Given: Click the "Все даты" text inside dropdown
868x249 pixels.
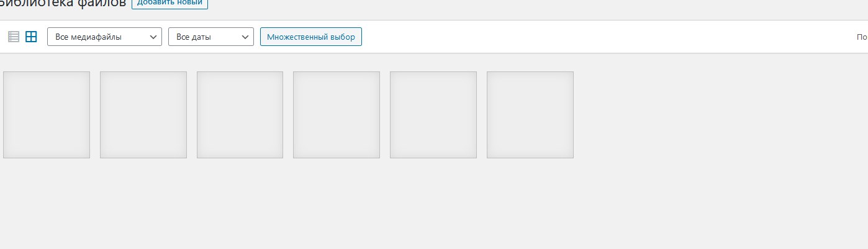Looking at the screenshot, I should click(x=194, y=37).
